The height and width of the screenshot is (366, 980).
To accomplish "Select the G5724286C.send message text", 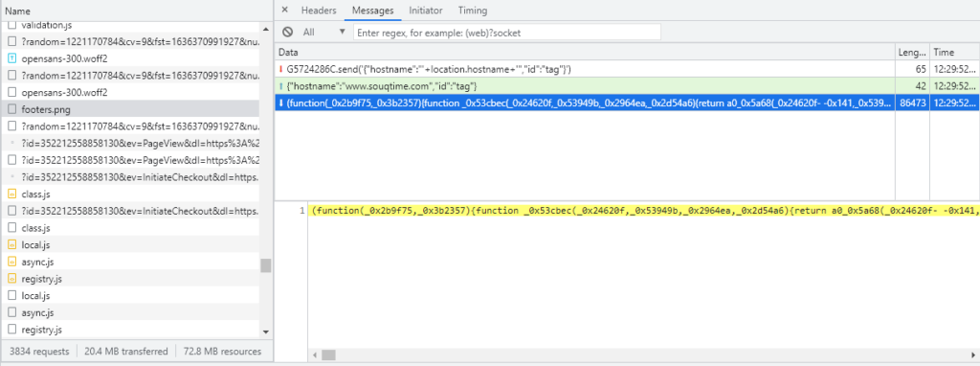I will (429, 69).
